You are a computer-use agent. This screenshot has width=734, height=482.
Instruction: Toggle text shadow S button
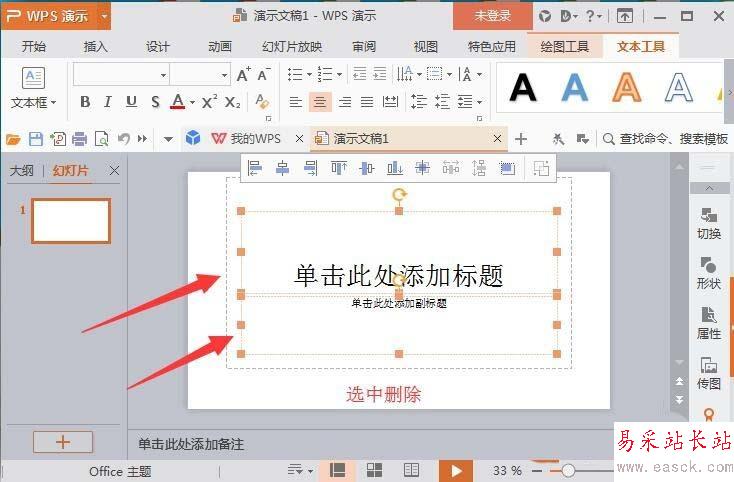155,102
